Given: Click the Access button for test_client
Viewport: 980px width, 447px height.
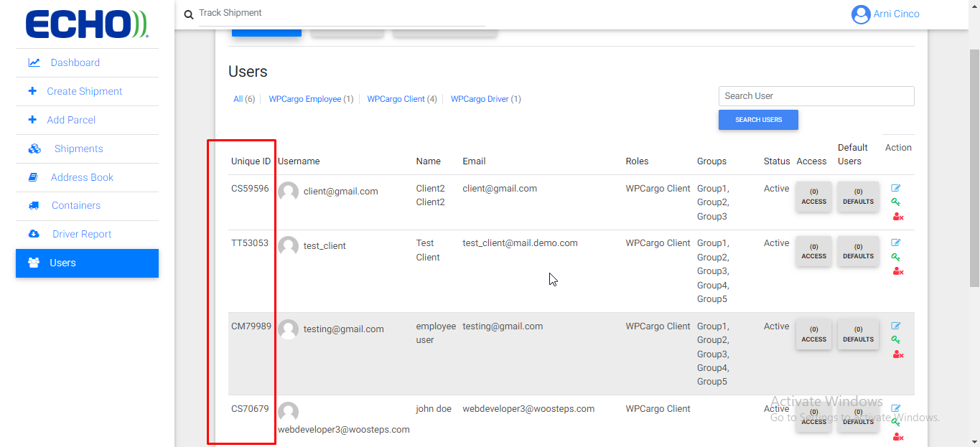Looking at the screenshot, I should tap(813, 251).
